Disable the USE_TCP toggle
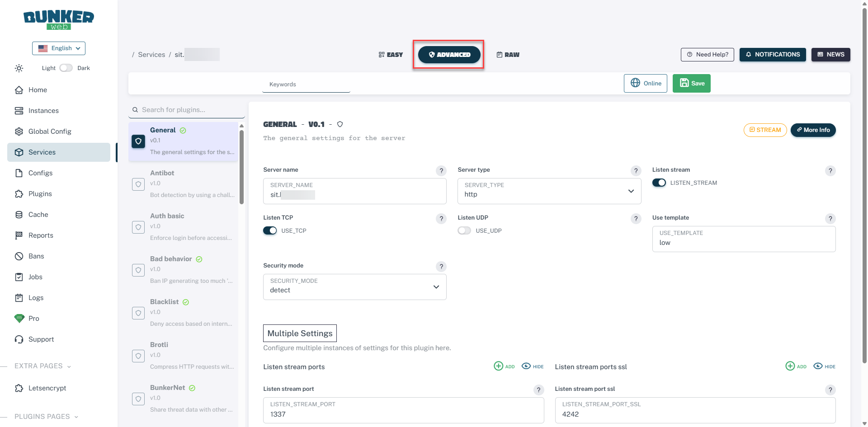Viewport: 868px width, 427px height. click(x=270, y=231)
